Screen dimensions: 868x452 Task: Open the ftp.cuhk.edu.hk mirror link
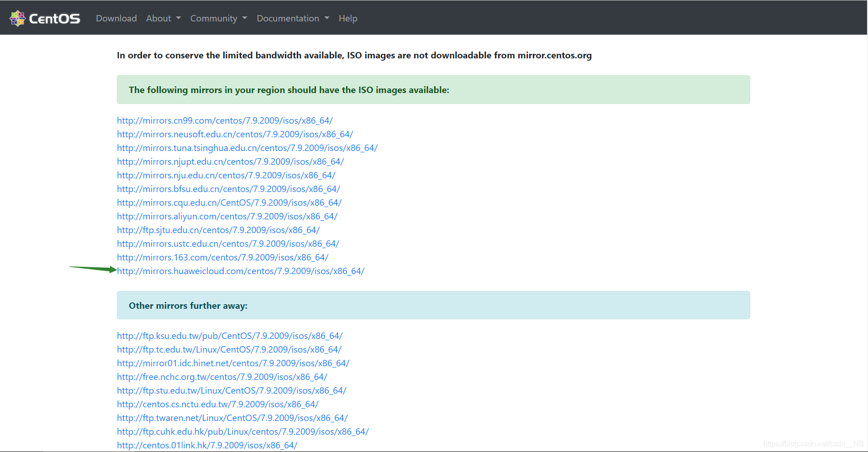243,431
